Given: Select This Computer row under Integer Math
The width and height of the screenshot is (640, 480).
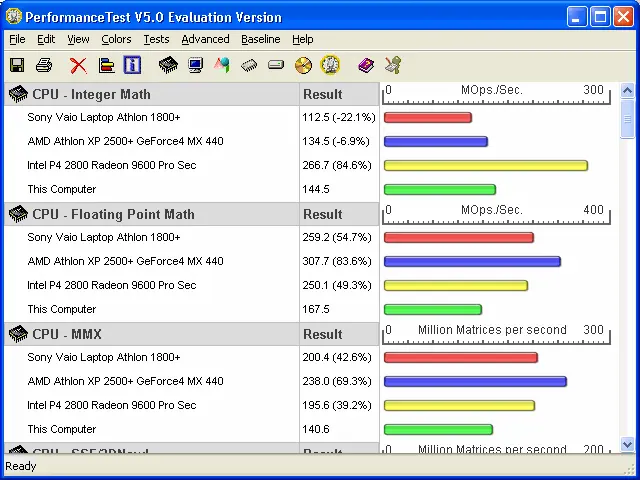Looking at the screenshot, I should click(x=192, y=189).
